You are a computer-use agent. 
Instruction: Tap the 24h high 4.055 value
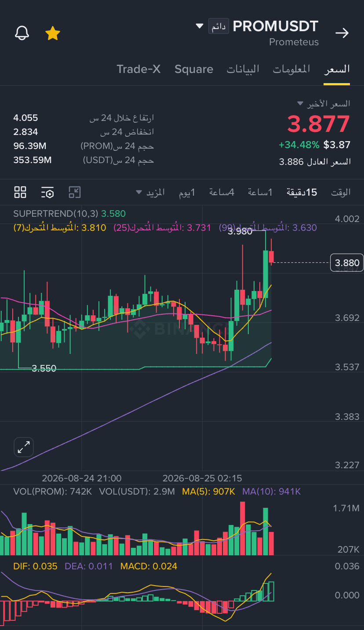click(x=25, y=118)
